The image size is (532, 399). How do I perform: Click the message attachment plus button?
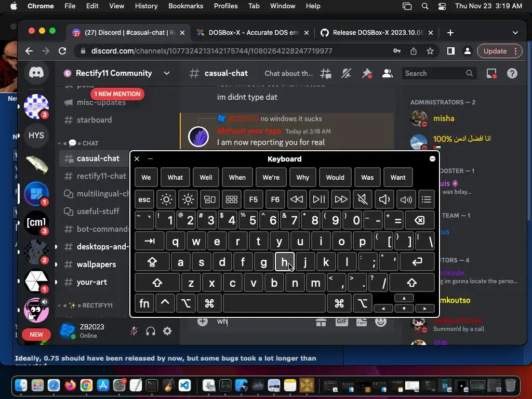[x=203, y=321]
